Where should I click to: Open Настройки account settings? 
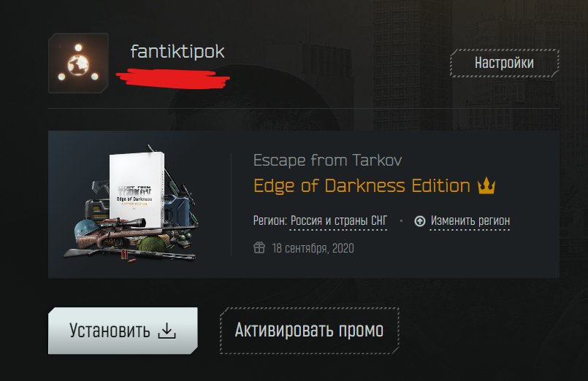pyautogui.click(x=505, y=63)
